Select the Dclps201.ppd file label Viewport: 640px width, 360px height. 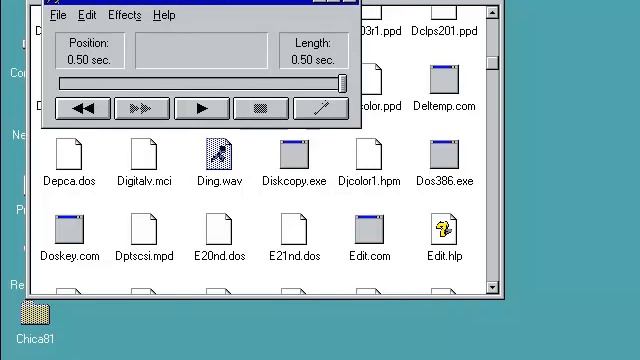click(x=444, y=31)
